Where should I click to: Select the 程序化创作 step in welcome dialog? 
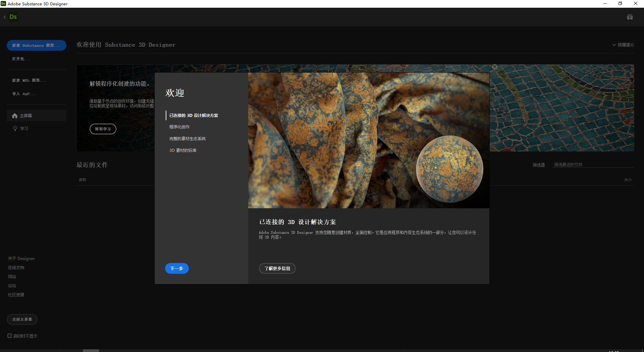pos(179,127)
